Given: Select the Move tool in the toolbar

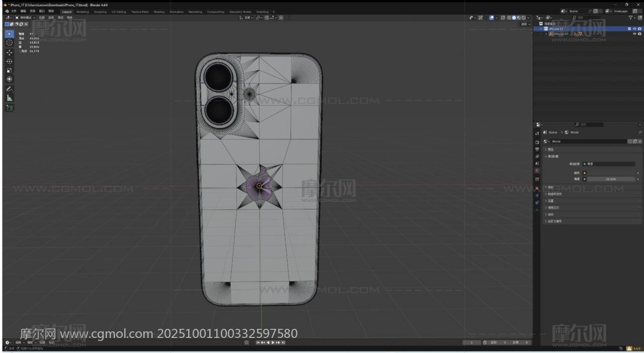Looking at the screenshot, I should click(x=10, y=52).
